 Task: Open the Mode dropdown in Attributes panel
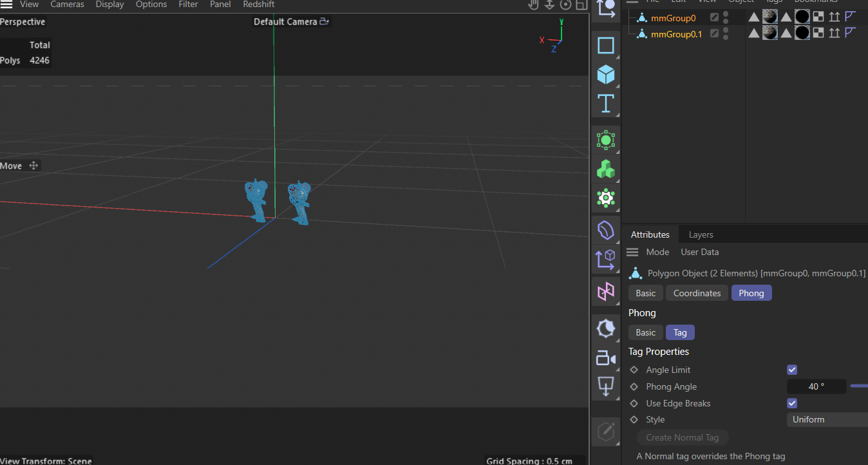(x=657, y=252)
